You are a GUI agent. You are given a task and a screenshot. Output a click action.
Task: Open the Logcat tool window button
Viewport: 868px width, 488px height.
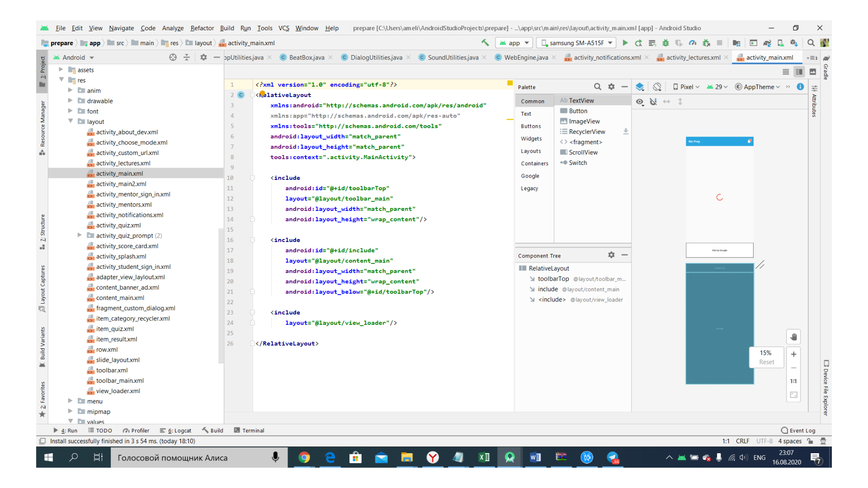pos(176,431)
